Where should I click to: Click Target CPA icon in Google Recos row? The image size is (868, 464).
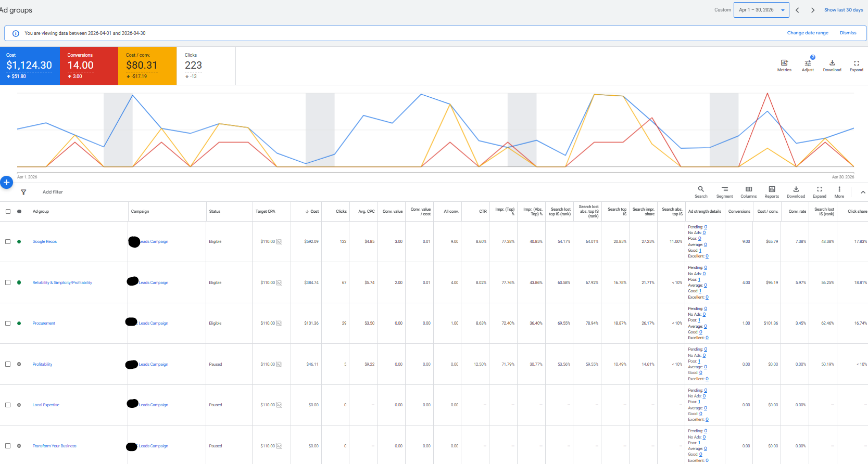[279, 241]
